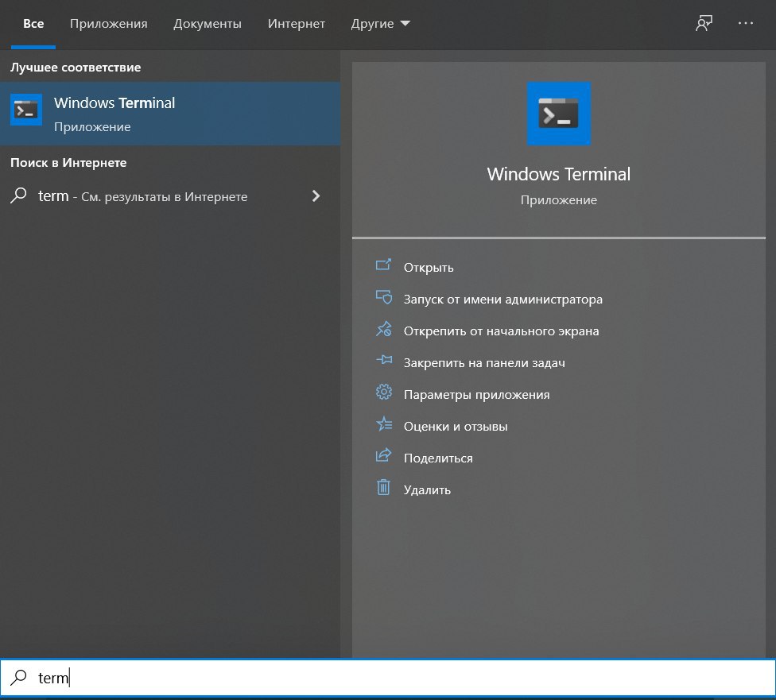Viewport: 776px width, 700px height.
Task: Click Удалить to uninstall the app
Action: tap(427, 489)
